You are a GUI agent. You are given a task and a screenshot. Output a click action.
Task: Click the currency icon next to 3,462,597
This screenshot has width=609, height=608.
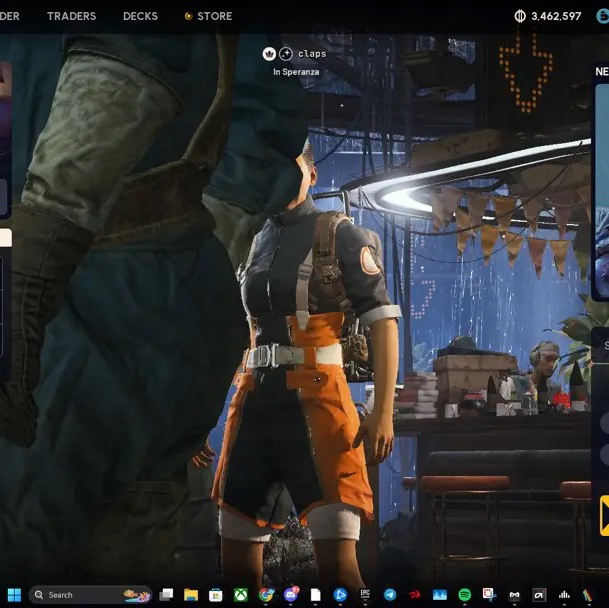click(520, 16)
